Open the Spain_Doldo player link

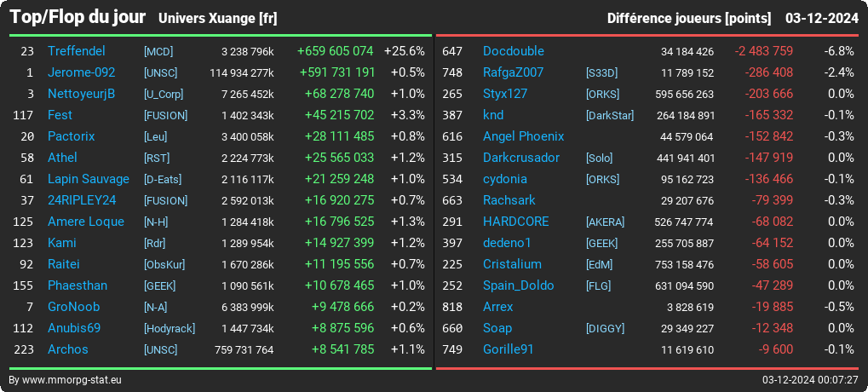tap(518, 285)
